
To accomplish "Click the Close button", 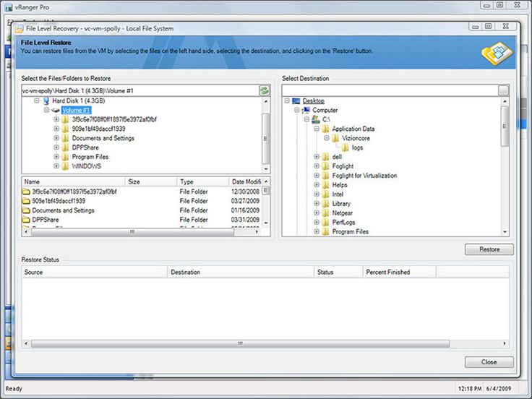I will [x=489, y=362].
